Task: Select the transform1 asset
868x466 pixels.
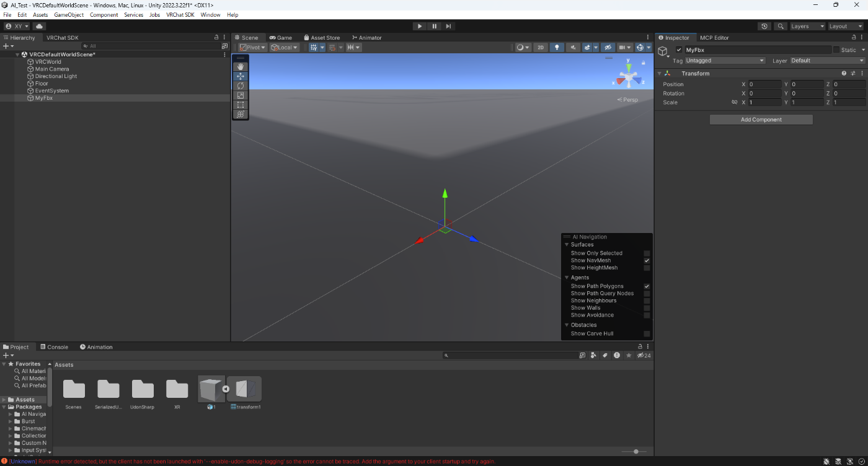Action: pyautogui.click(x=246, y=393)
